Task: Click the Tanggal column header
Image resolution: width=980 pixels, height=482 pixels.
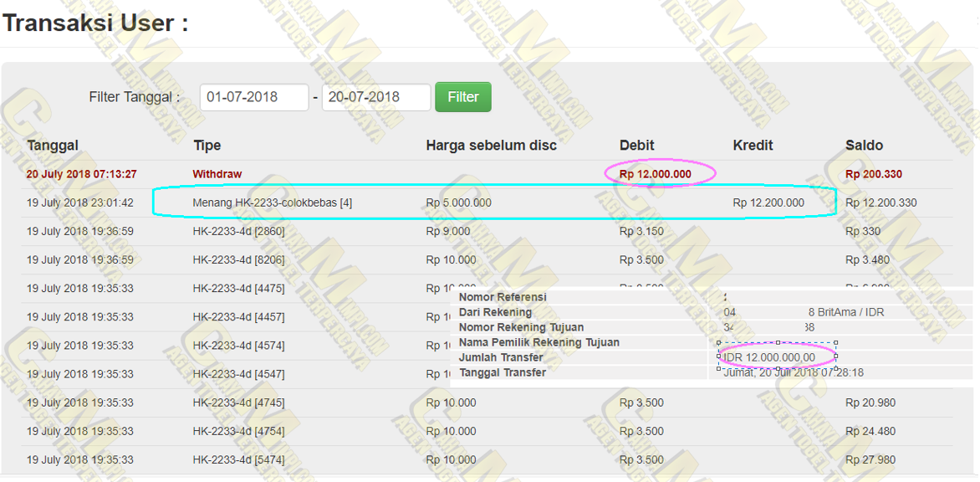Action: point(53,146)
